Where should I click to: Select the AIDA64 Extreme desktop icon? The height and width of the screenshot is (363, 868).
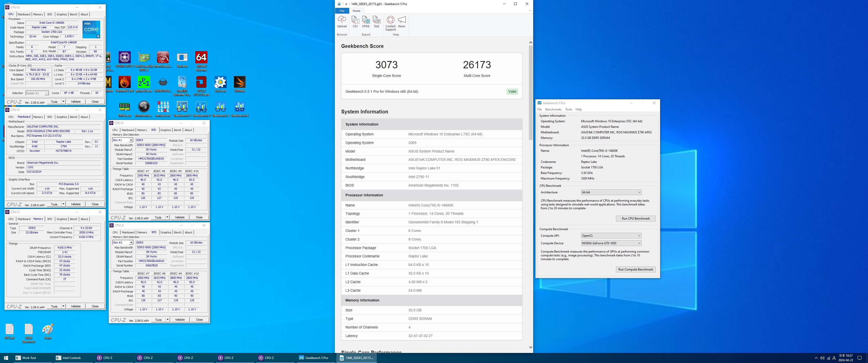201,61
